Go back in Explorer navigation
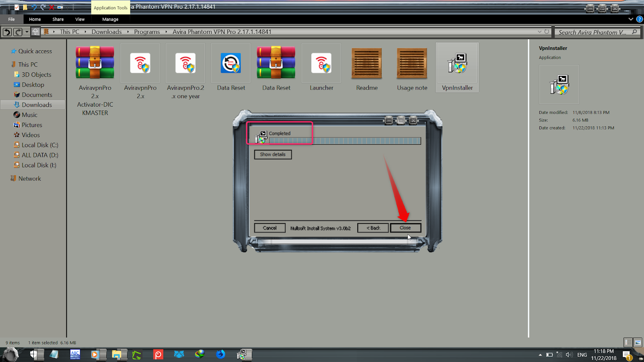The height and width of the screenshot is (362, 644). 7,32
